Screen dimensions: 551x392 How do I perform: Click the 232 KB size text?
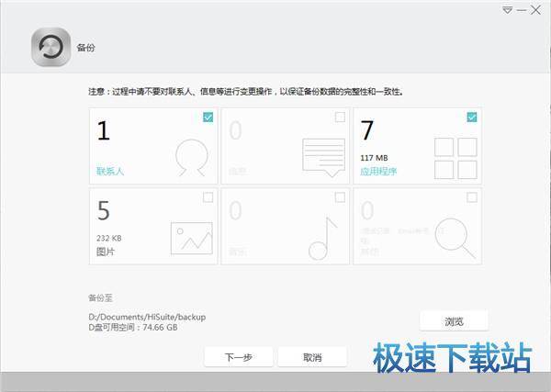click(109, 238)
